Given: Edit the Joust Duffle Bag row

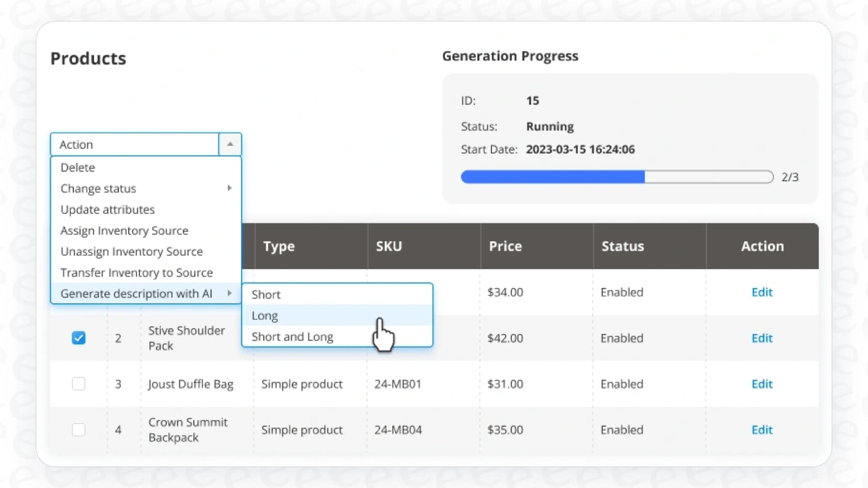Looking at the screenshot, I should click(762, 384).
